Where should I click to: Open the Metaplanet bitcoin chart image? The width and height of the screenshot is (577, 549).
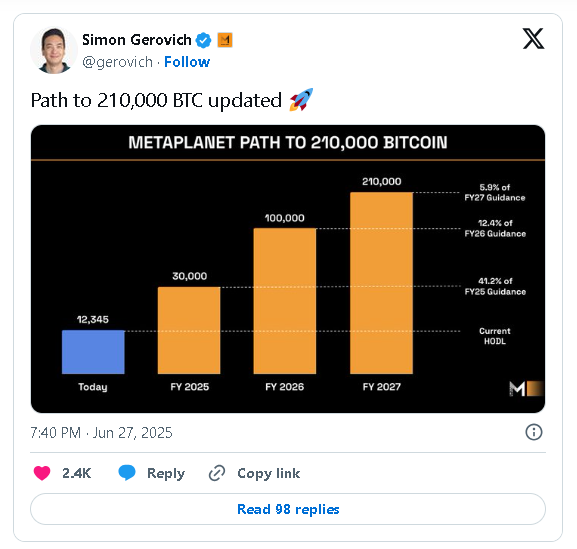click(x=288, y=269)
